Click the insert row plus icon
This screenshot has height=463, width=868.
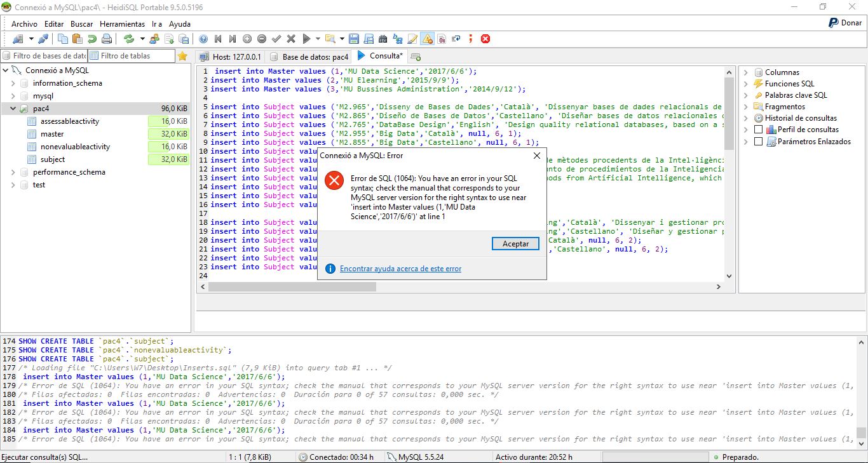(247, 39)
